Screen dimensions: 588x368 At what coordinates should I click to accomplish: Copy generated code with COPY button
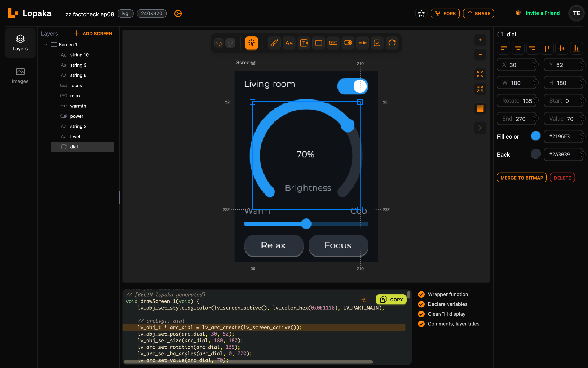click(391, 299)
